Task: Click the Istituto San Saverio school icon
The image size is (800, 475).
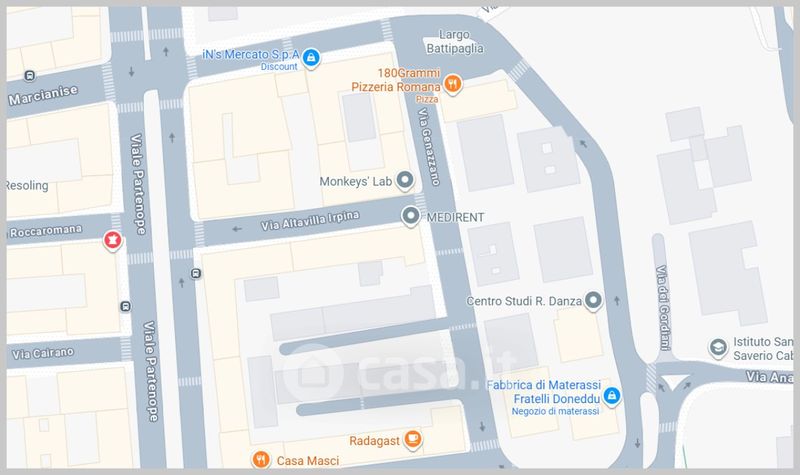Action: 718,348
